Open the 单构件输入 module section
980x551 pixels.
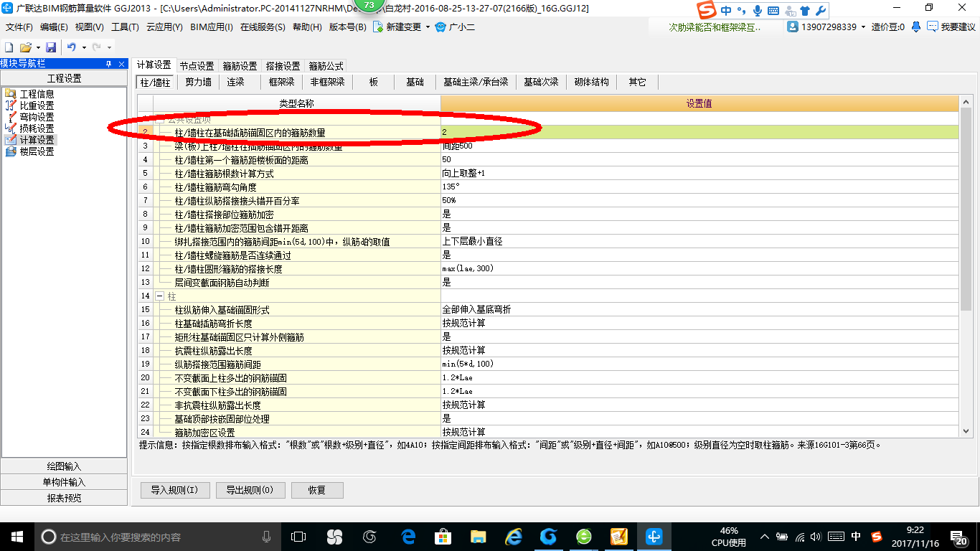point(64,482)
